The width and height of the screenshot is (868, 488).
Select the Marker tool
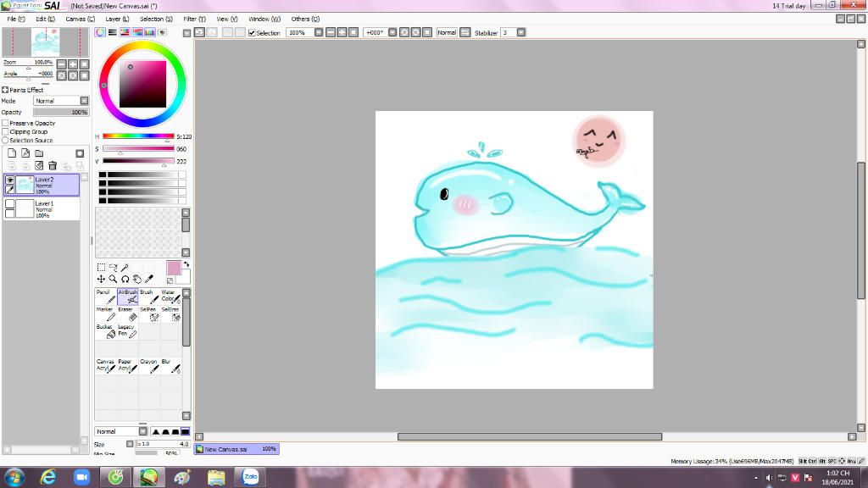[x=106, y=313]
